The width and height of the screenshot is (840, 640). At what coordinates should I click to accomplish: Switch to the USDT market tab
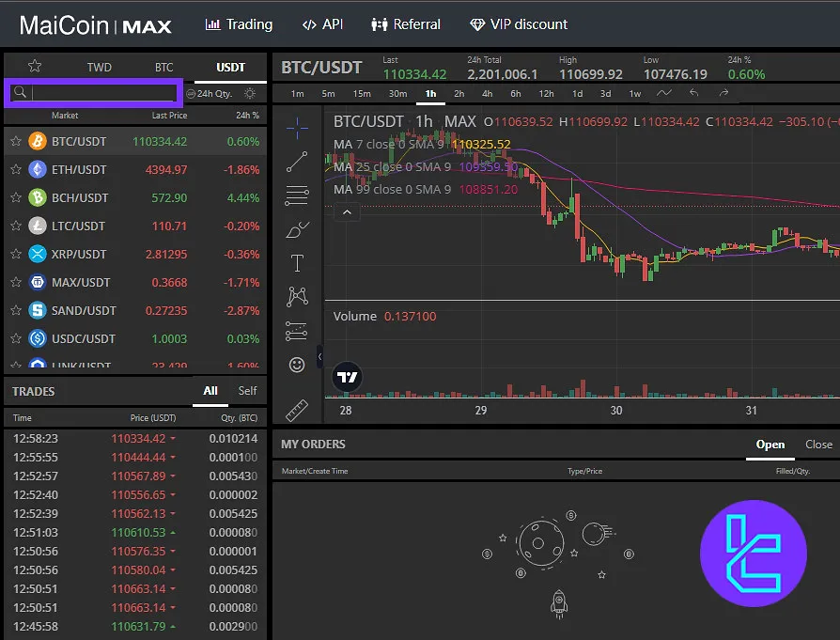pyautogui.click(x=230, y=67)
